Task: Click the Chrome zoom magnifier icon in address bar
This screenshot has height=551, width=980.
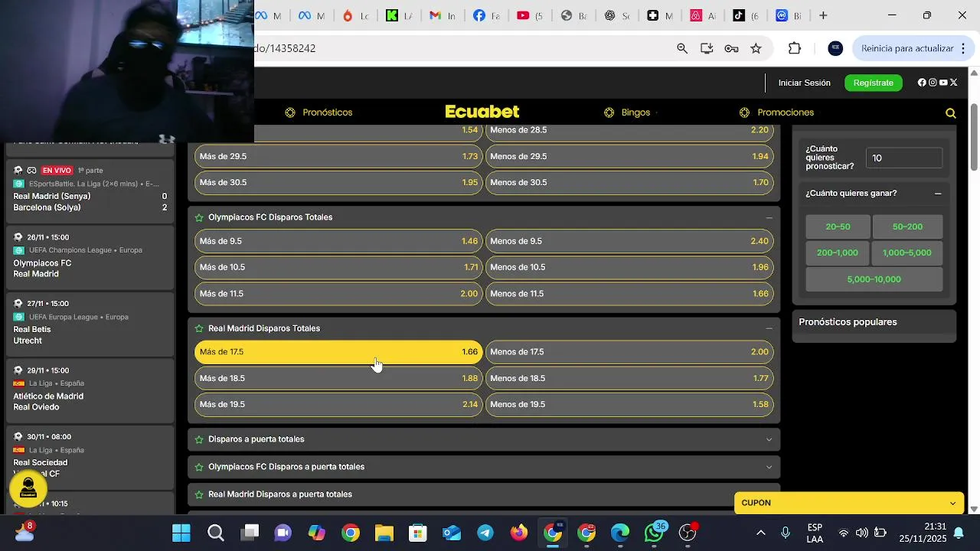Action: (682, 48)
